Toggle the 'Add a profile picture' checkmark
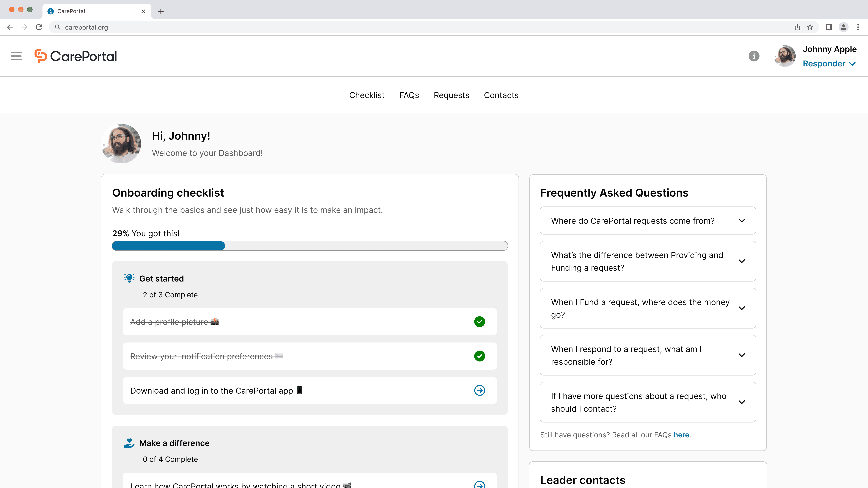 click(x=479, y=322)
